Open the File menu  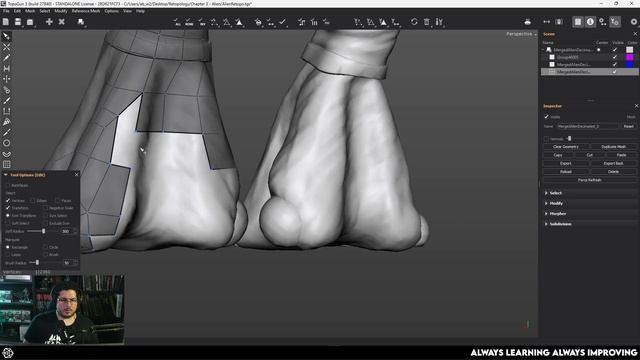(x=6, y=11)
